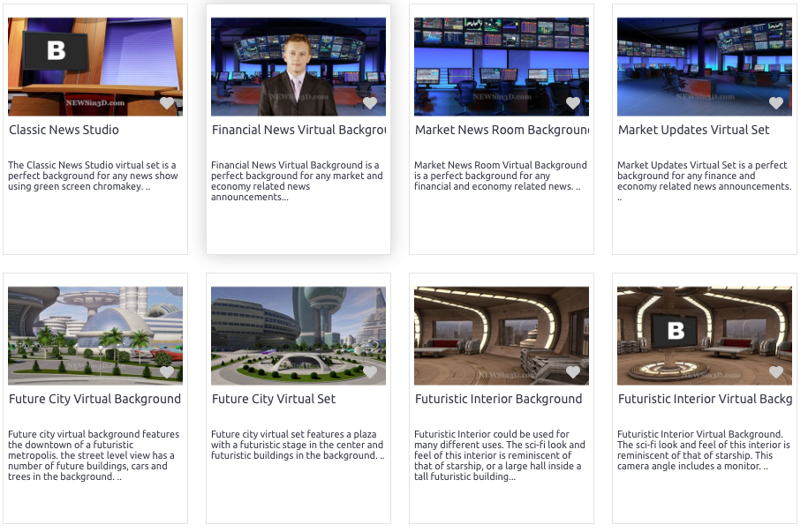Open the Futuristic Interior Background page
Image resolution: width=808 pixels, height=532 pixels.
tap(498, 399)
